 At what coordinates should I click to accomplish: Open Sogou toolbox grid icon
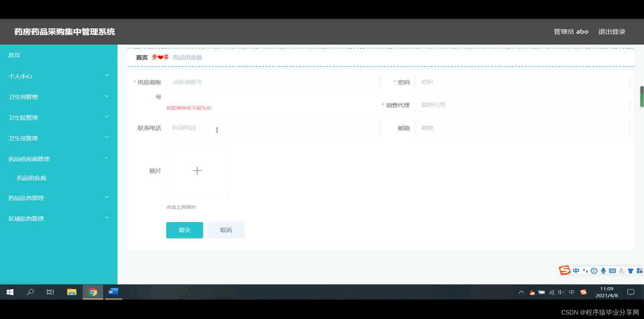[x=639, y=271]
